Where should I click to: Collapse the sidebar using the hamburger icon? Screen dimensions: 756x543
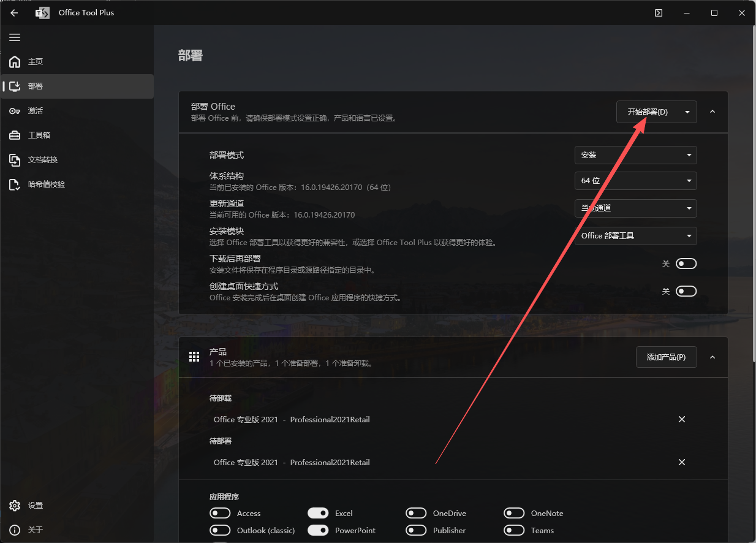15,37
